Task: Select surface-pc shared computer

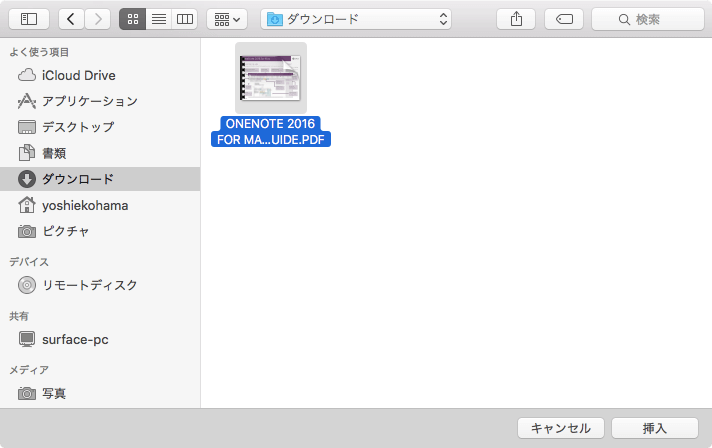Action: (100, 339)
